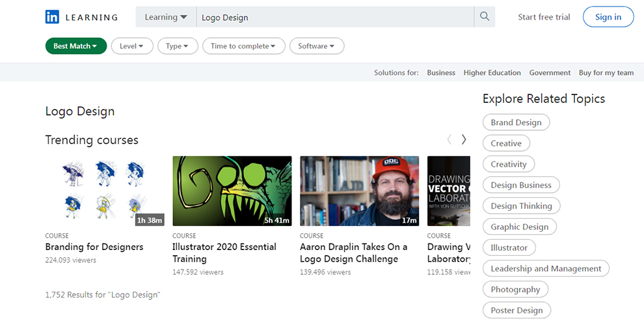The image size is (644, 321).
Task: Click Start free trial
Action: (544, 17)
